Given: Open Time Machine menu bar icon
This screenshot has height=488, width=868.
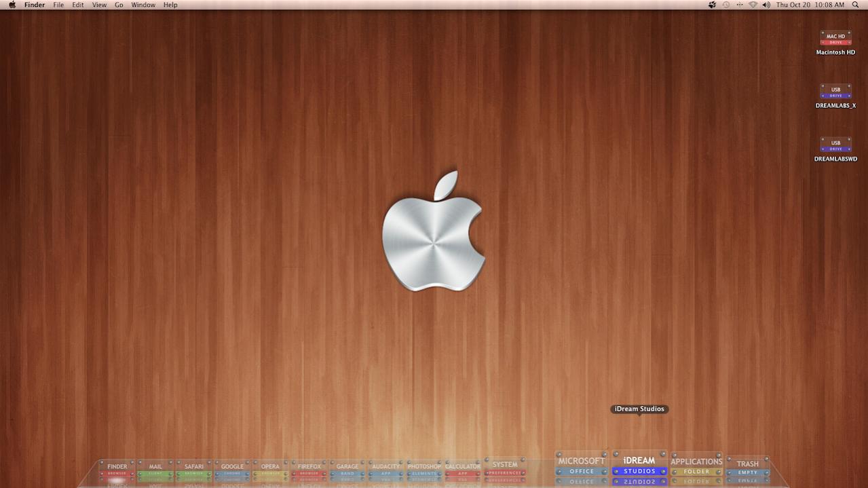Looking at the screenshot, I should [725, 5].
